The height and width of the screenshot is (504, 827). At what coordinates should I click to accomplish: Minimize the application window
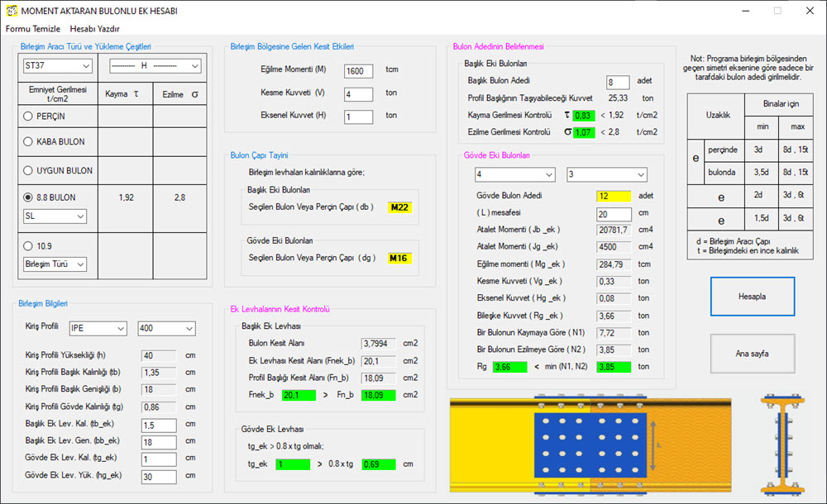(x=746, y=11)
